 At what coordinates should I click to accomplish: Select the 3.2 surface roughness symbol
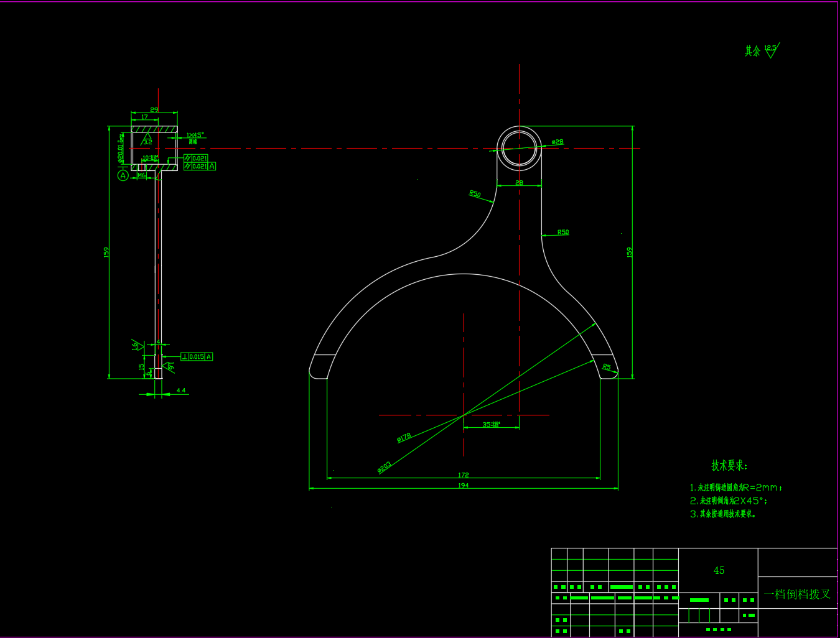[147, 139]
